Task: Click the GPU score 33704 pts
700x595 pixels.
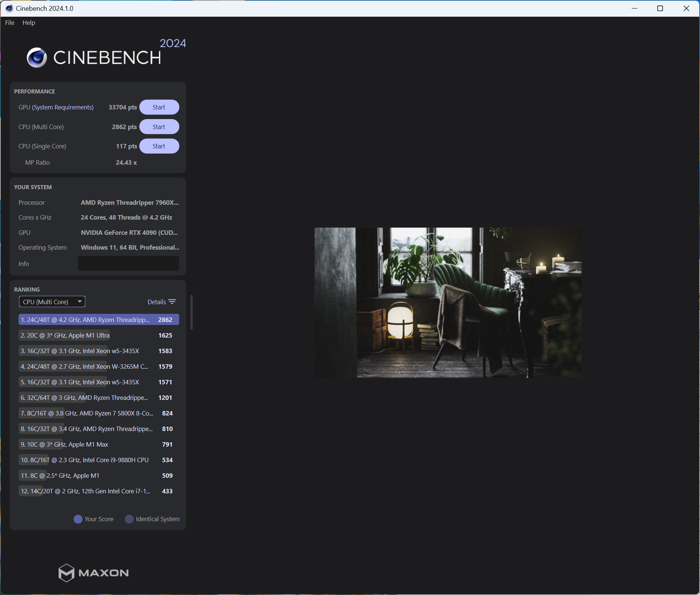Action: (123, 107)
